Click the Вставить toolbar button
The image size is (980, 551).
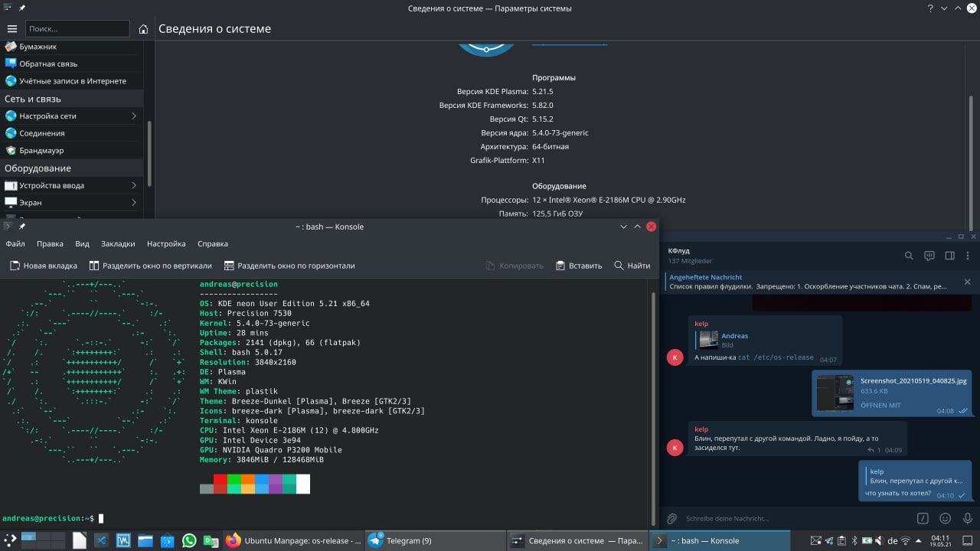coord(579,266)
